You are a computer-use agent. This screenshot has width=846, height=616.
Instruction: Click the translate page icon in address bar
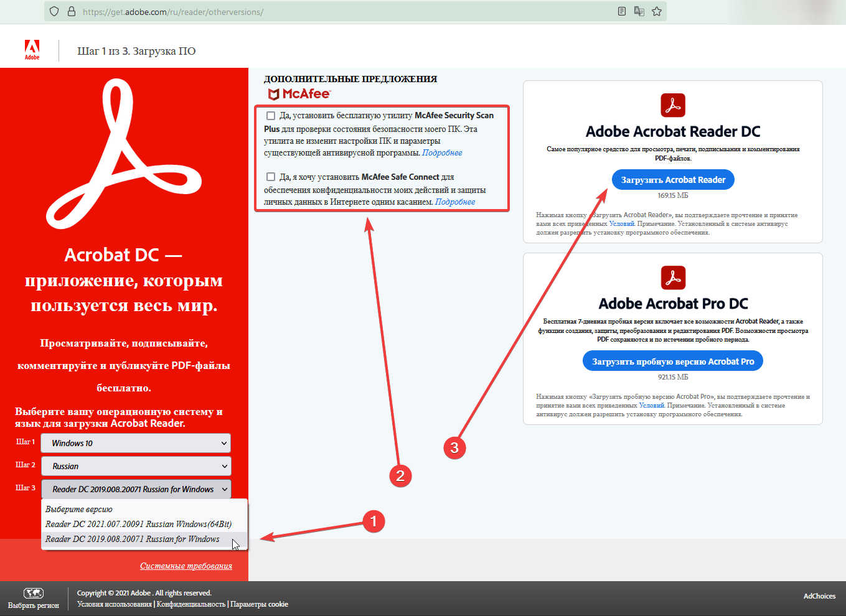pyautogui.click(x=639, y=11)
